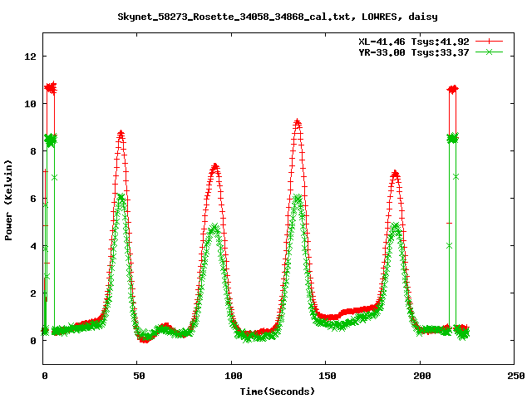This screenshot has height=399, width=532.
Task: Click the green calibration cluster near 217 seconds
Action: coord(452,138)
